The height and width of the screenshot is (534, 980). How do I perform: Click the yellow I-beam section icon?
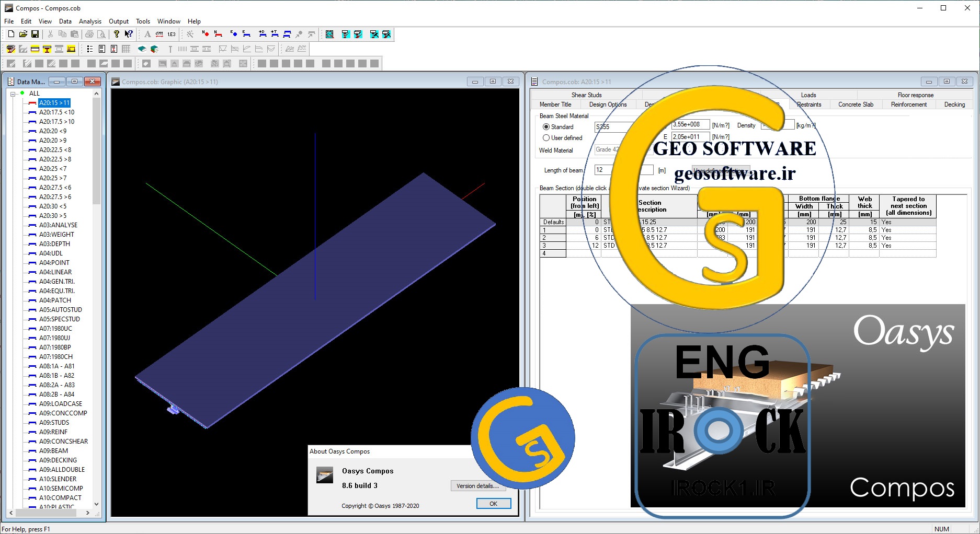(x=47, y=49)
